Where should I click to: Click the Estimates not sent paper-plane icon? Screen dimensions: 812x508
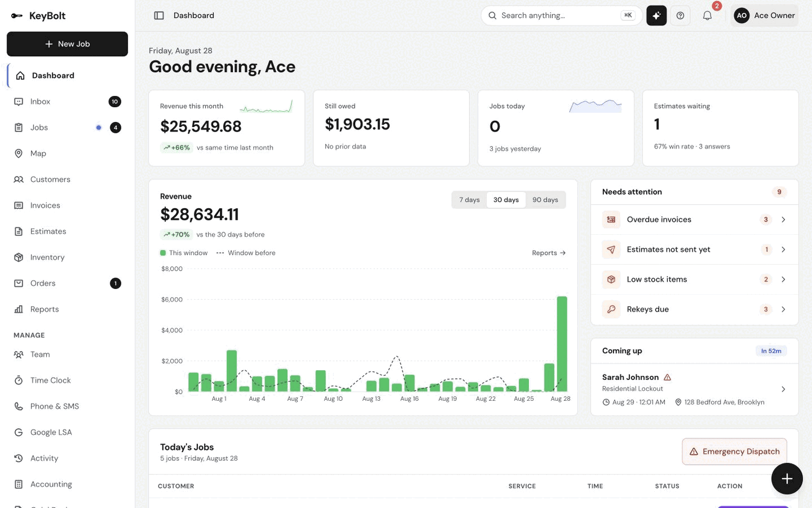611,249
